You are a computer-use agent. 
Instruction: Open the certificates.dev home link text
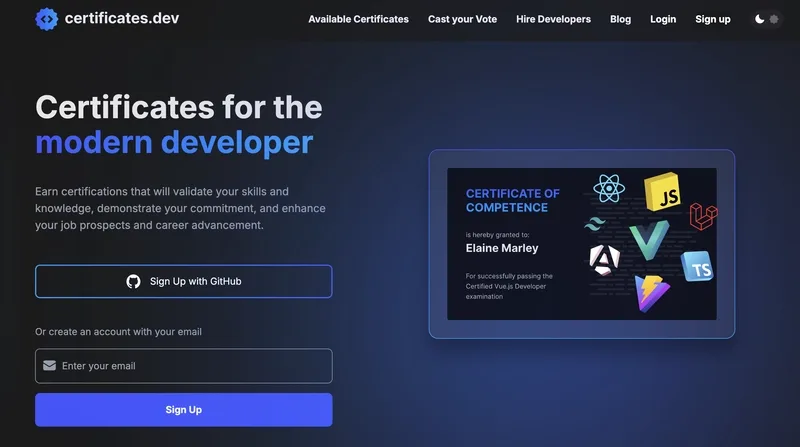122,18
